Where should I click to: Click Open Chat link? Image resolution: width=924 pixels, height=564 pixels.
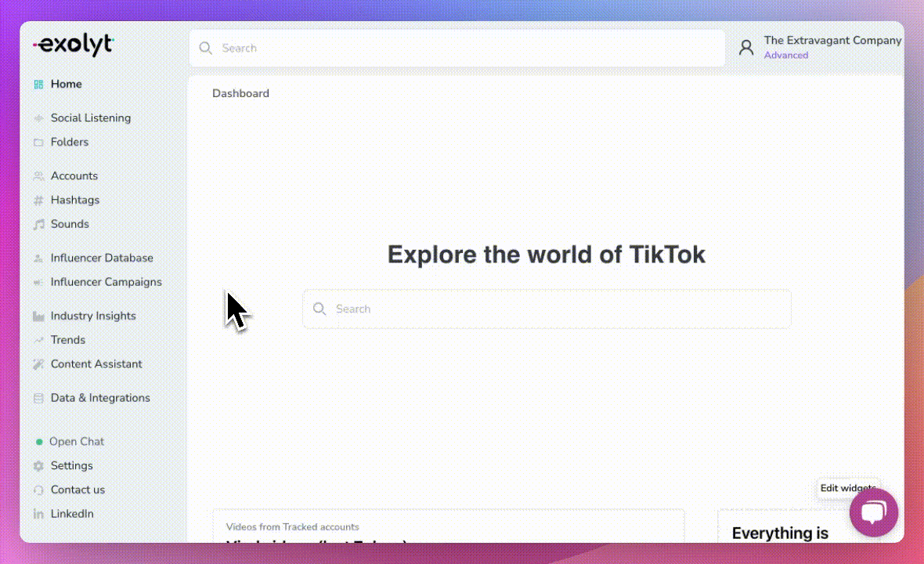(77, 442)
